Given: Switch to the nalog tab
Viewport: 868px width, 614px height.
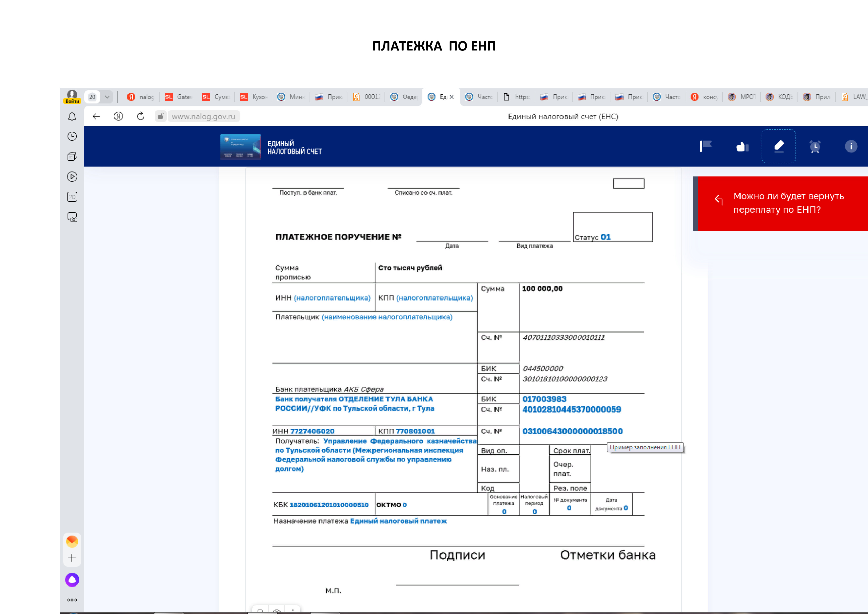Looking at the screenshot, I should point(141,97).
